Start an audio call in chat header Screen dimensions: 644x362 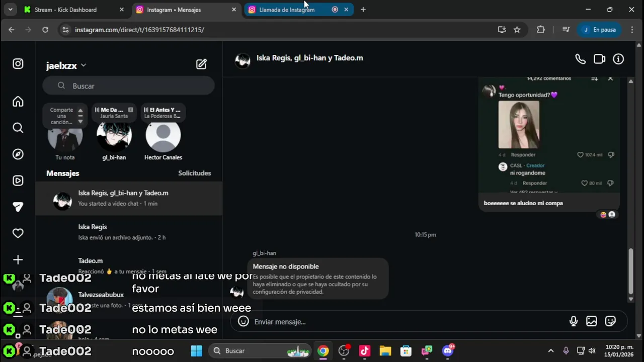pos(581,59)
